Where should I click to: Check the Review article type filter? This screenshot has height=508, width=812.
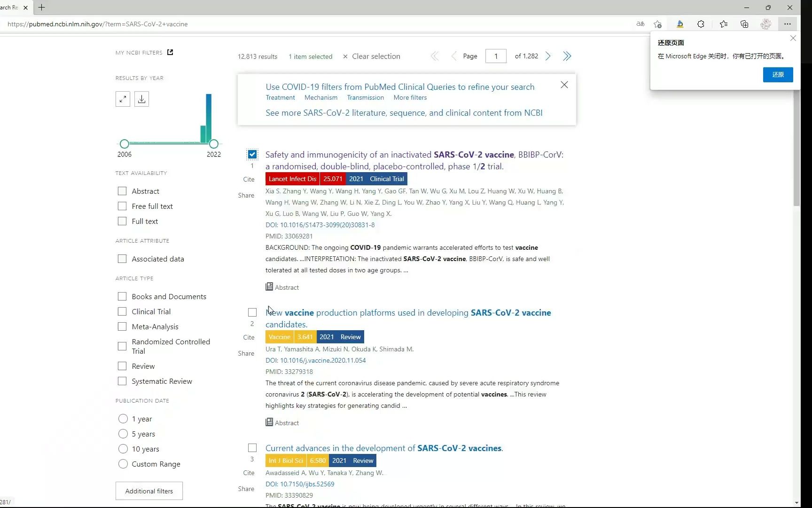tap(122, 366)
